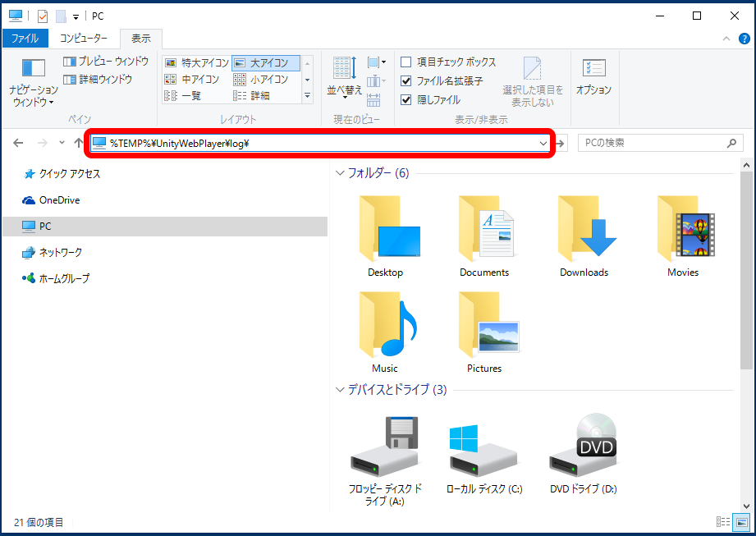Collapse the ribbon chevron
The image size is (756, 536).
(726, 39)
